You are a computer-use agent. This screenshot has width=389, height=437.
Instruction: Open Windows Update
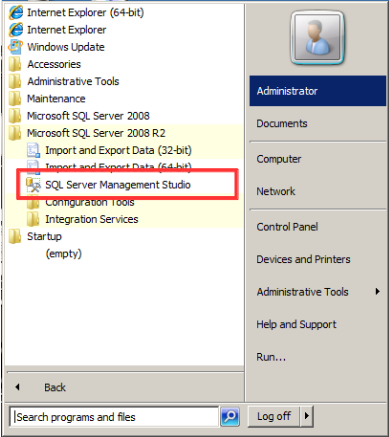coord(66,47)
